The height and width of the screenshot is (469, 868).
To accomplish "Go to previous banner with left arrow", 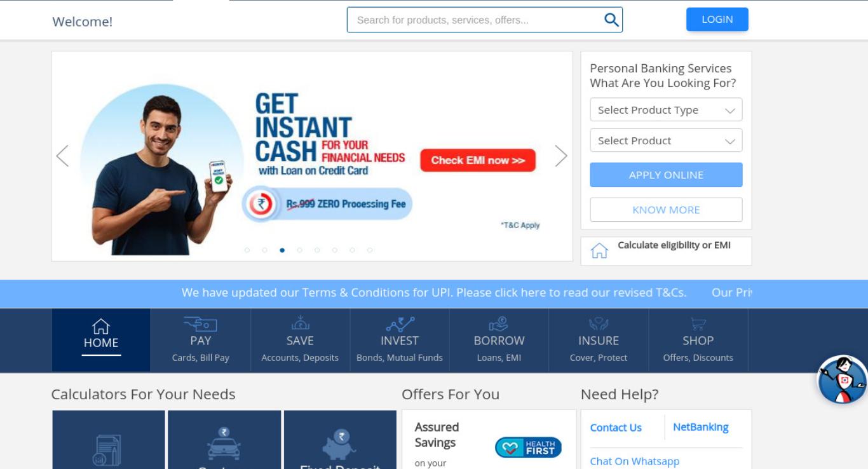I will (62, 156).
